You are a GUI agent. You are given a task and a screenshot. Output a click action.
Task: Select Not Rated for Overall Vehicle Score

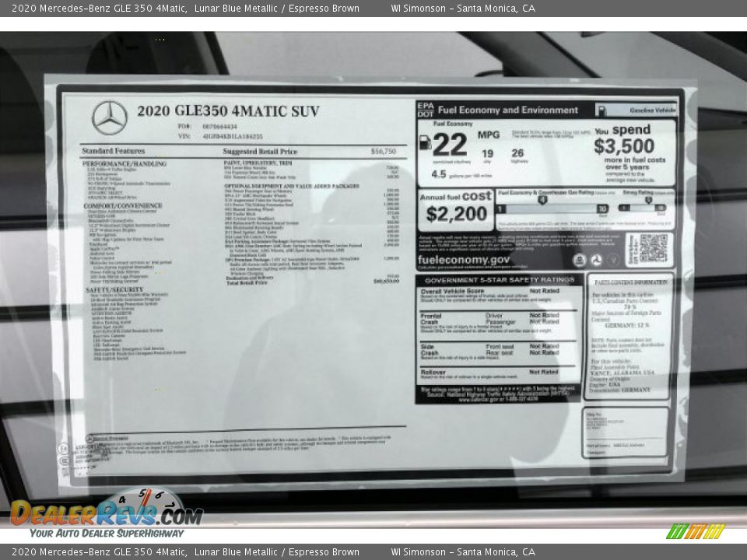click(545, 291)
